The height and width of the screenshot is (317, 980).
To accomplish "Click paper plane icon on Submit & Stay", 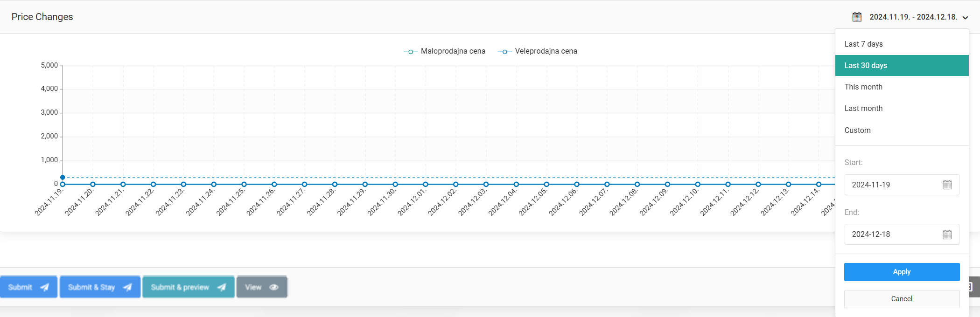I will (127, 287).
